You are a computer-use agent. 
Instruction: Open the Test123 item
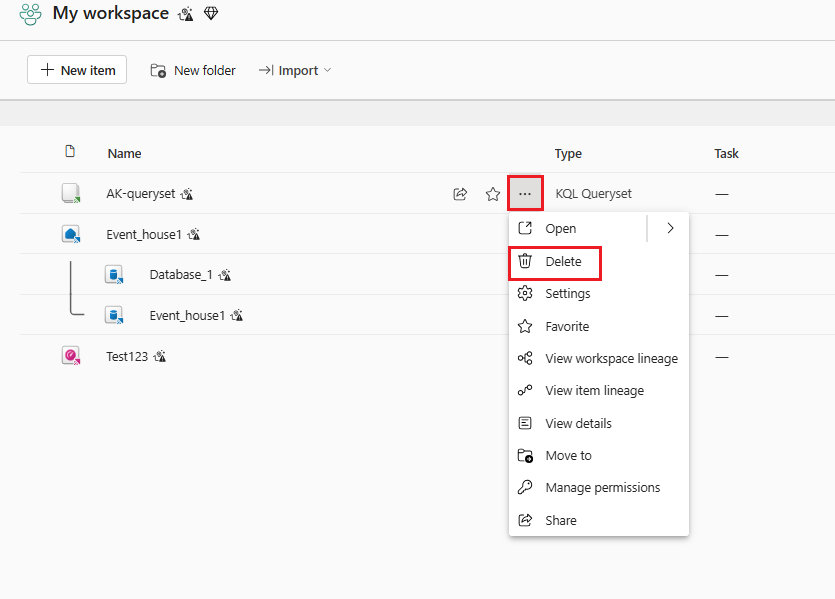pyautogui.click(x=127, y=356)
